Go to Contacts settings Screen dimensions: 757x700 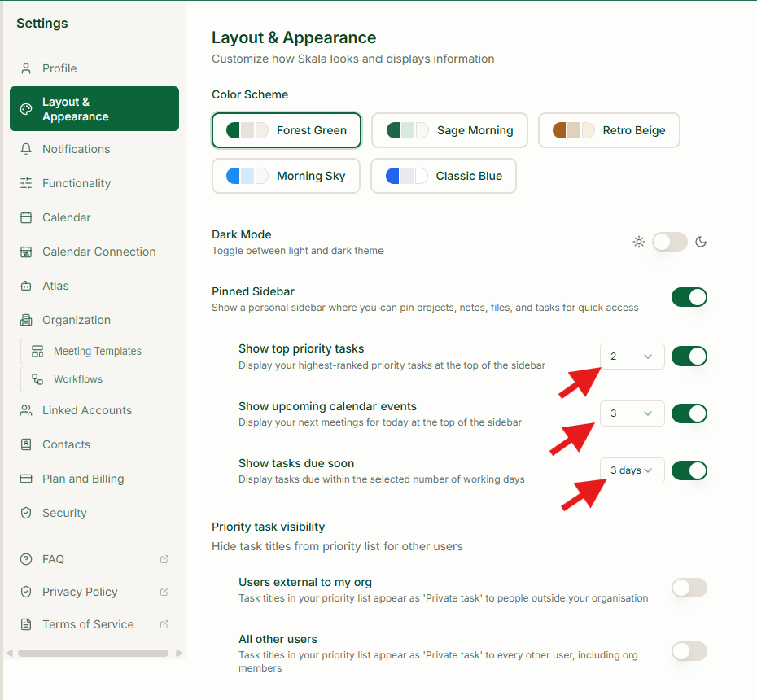(x=94, y=444)
